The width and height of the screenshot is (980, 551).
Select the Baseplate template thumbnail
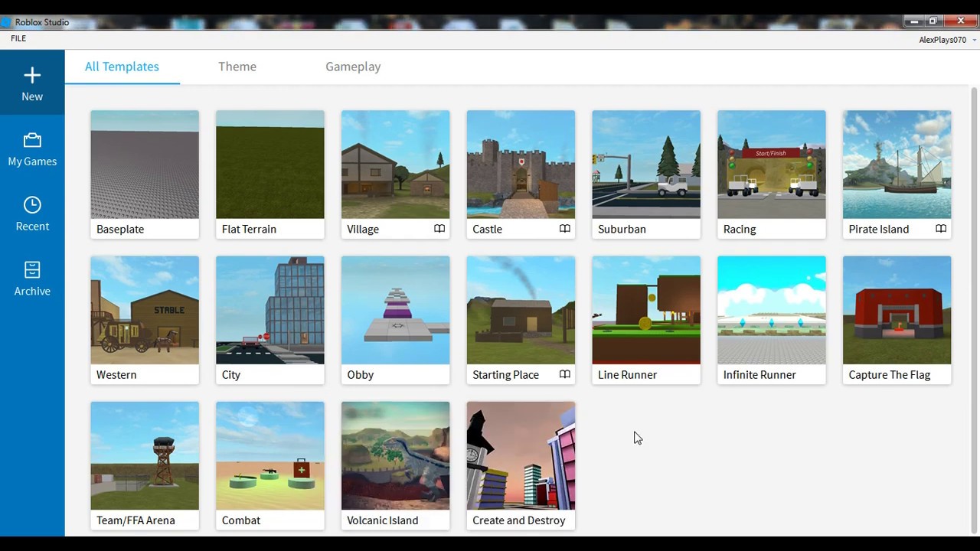pyautogui.click(x=145, y=165)
